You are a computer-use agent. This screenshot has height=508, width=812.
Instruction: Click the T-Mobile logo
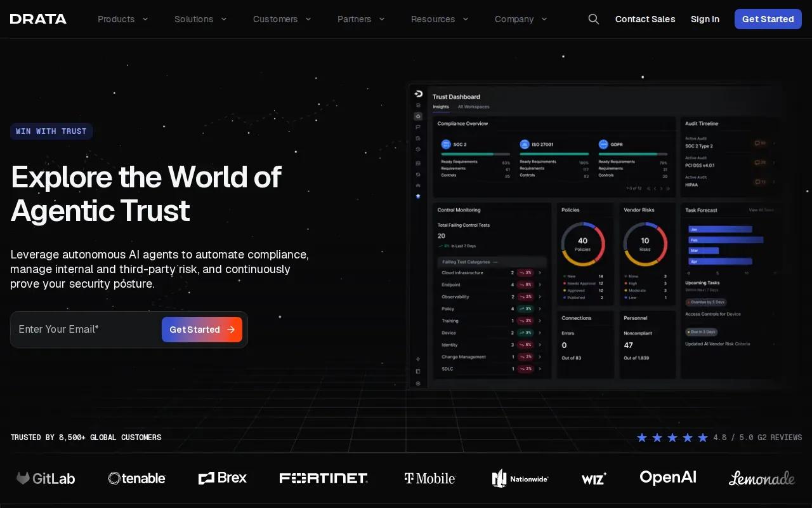click(429, 478)
